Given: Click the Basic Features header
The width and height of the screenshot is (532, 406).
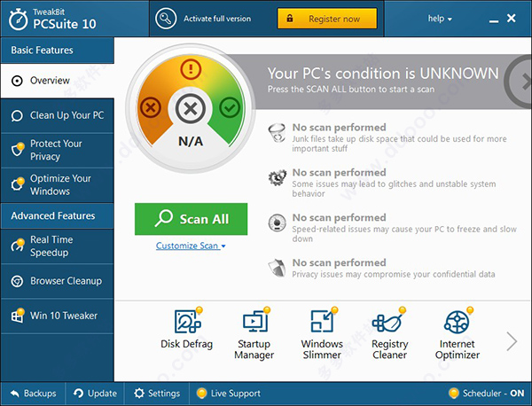Looking at the screenshot, I should [58, 51].
